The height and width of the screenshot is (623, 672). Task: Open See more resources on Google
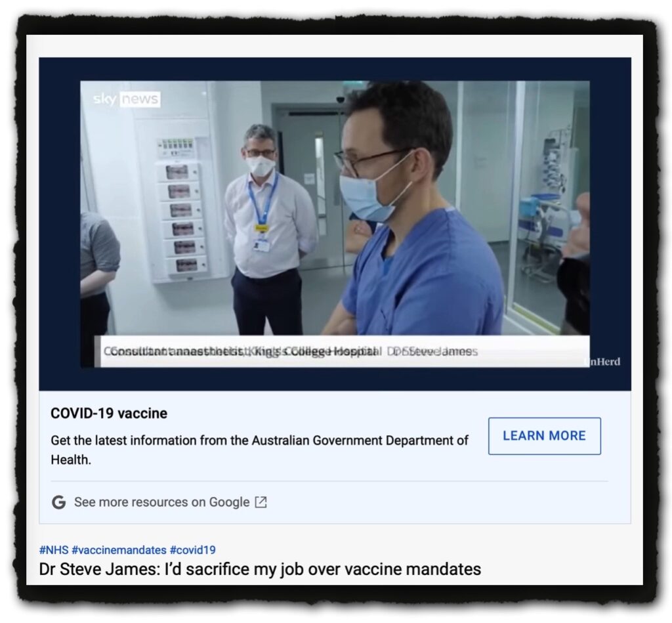(x=161, y=502)
